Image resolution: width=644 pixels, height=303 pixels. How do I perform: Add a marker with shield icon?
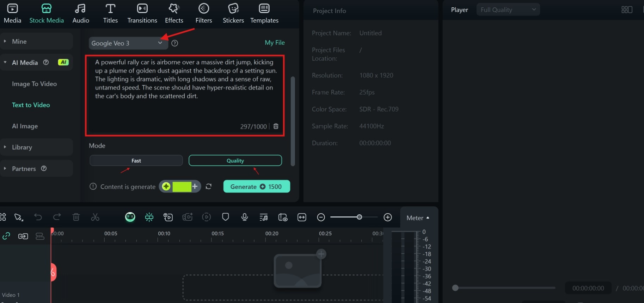(x=226, y=217)
